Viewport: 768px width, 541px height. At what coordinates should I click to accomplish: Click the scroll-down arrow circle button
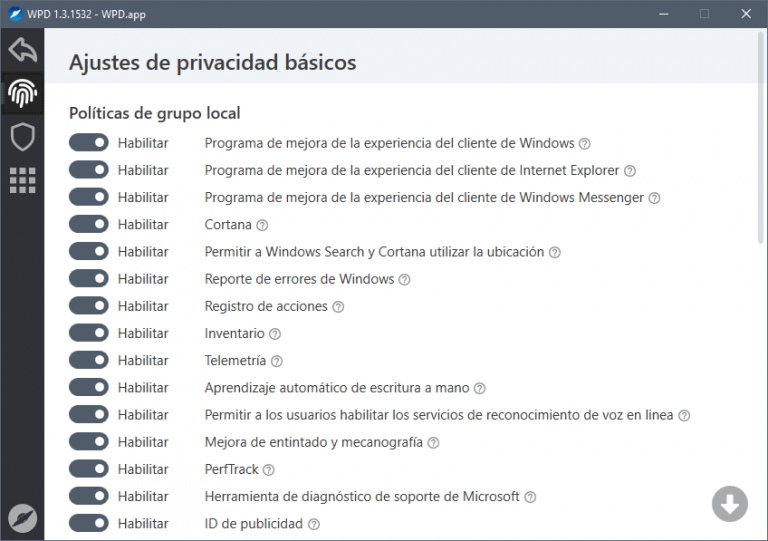pyautogui.click(x=729, y=504)
